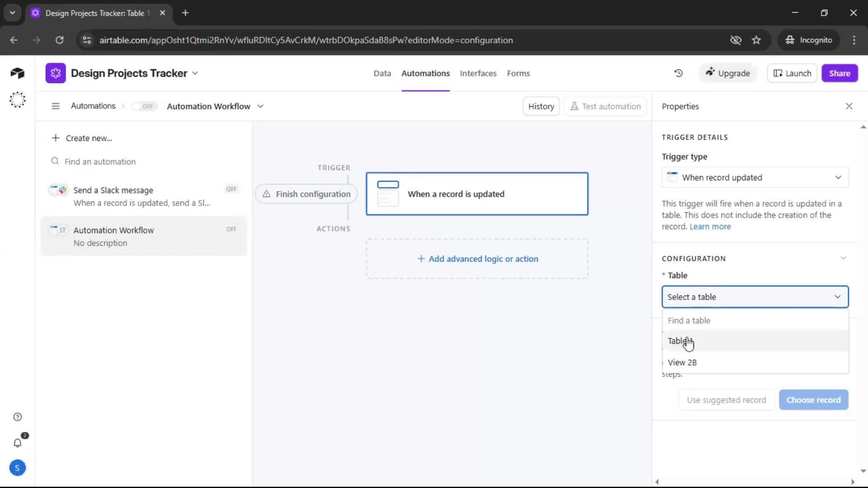Click the browser address bar URL
Screen dimensions: 868x488
(306, 40)
